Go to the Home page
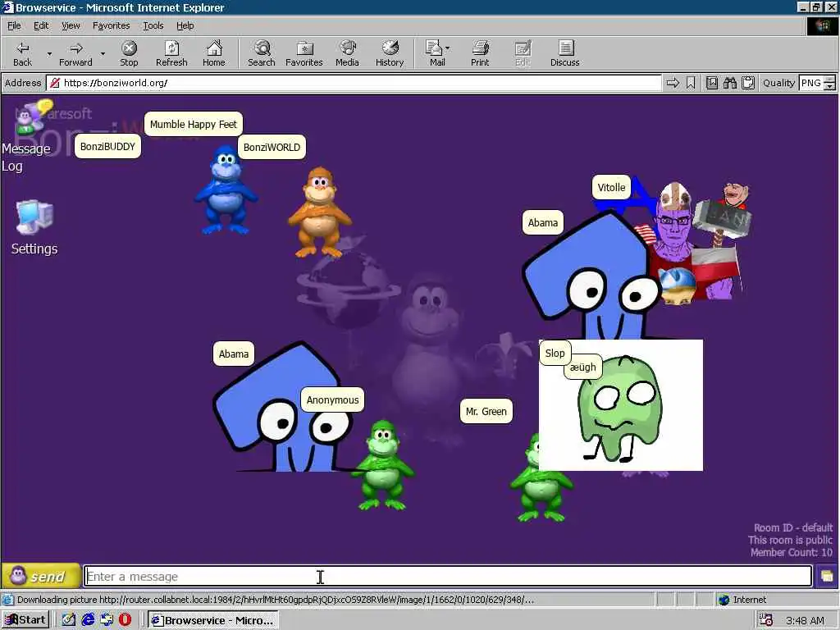840x630 pixels. (x=214, y=53)
